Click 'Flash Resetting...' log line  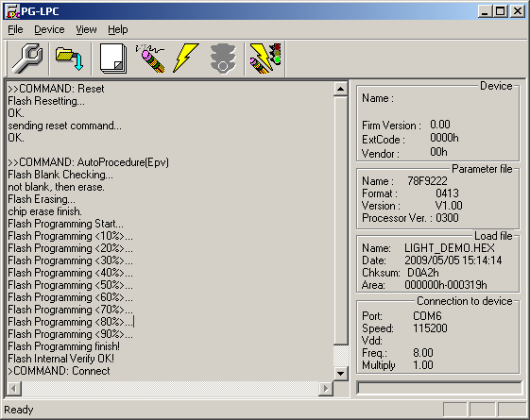tap(46, 101)
